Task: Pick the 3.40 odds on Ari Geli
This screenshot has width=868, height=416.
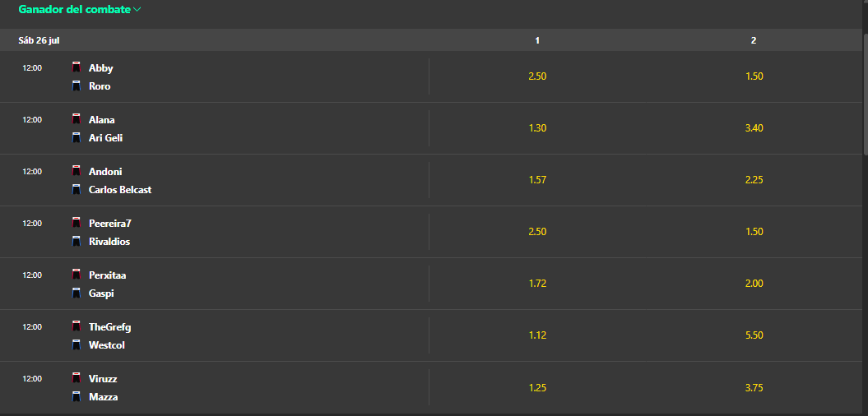Action: coord(754,127)
